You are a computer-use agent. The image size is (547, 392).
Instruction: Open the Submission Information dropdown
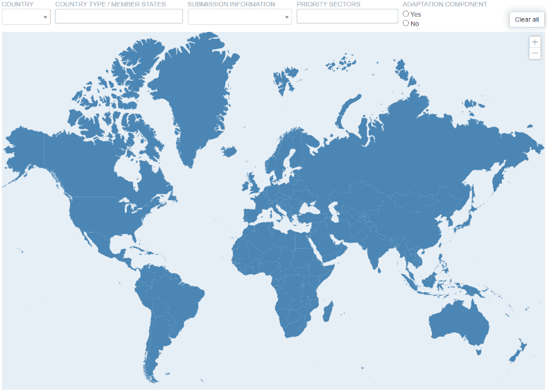point(240,17)
